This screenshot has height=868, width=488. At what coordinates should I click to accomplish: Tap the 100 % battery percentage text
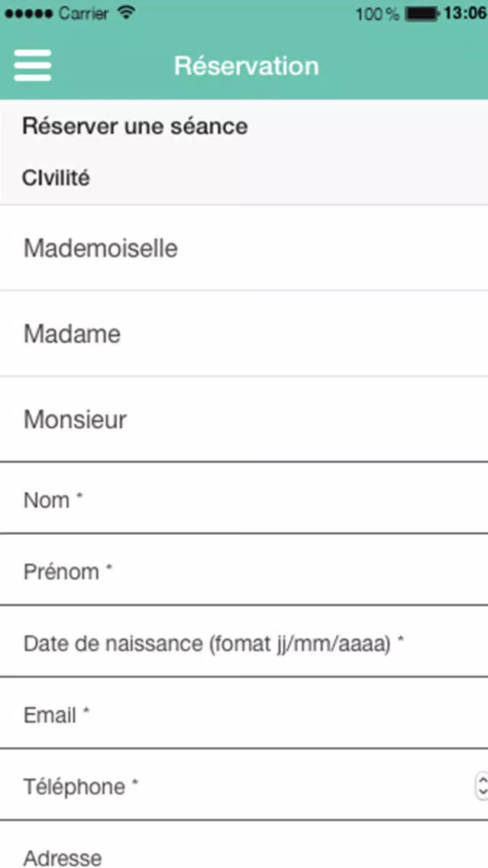tap(377, 14)
